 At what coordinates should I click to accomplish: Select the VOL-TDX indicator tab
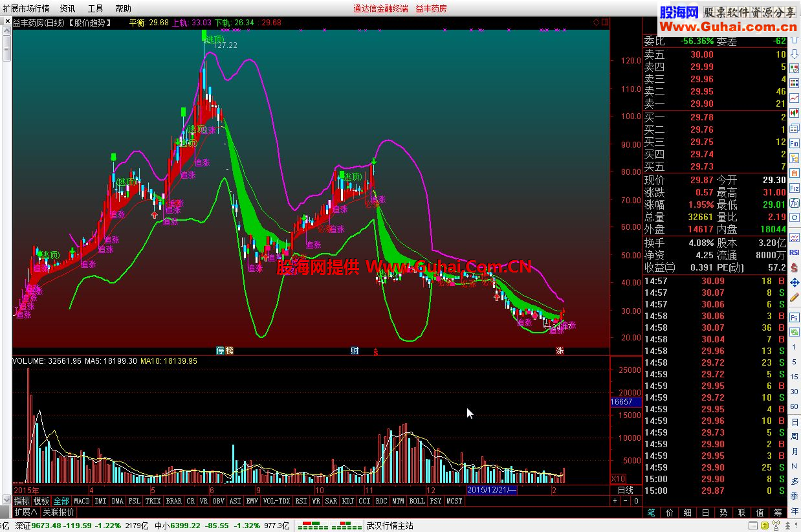277,501
